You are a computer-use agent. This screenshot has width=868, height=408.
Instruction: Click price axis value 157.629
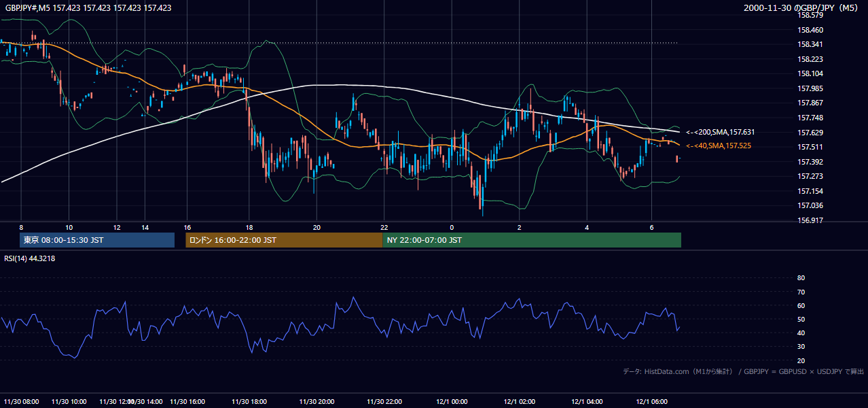tap(810, 133)
